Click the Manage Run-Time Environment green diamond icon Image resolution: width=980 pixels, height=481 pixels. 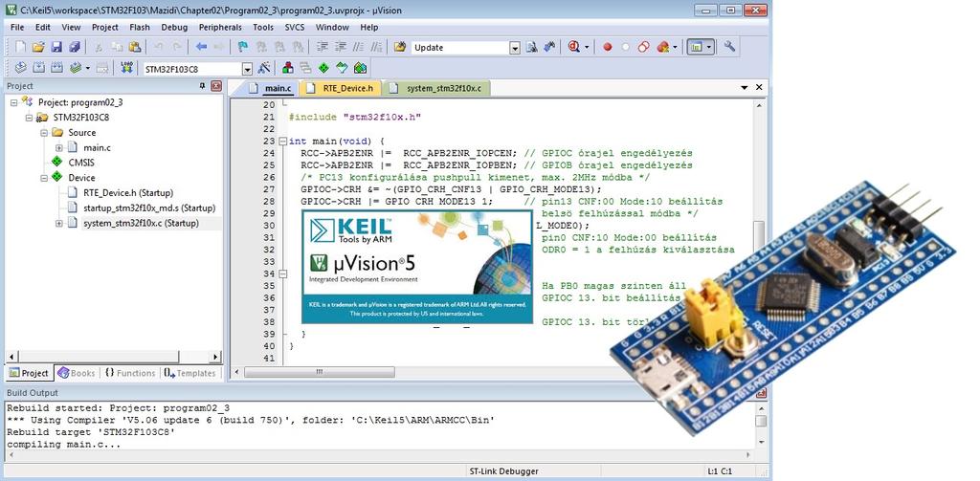click(x=323, y=68)
